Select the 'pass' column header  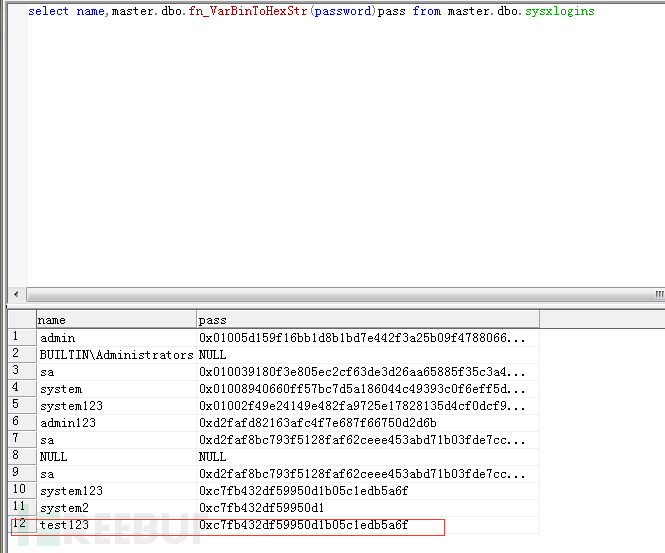(367, 320)
